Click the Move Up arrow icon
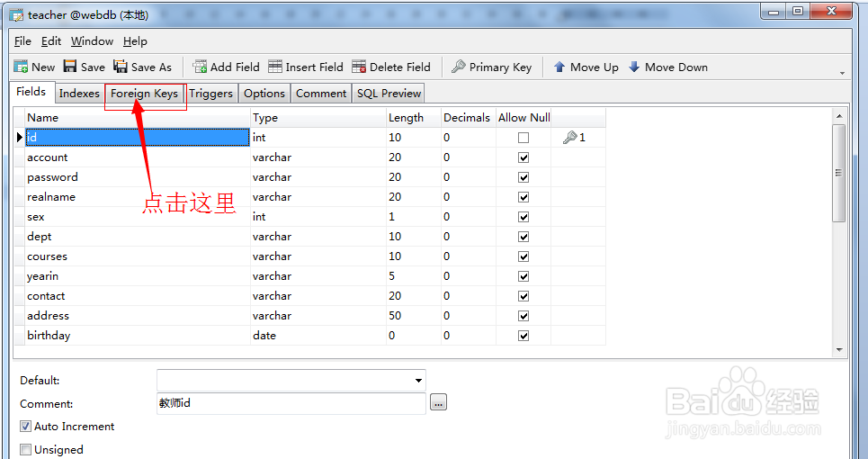This screenshot has width=868, height=459. pos(559,67)
